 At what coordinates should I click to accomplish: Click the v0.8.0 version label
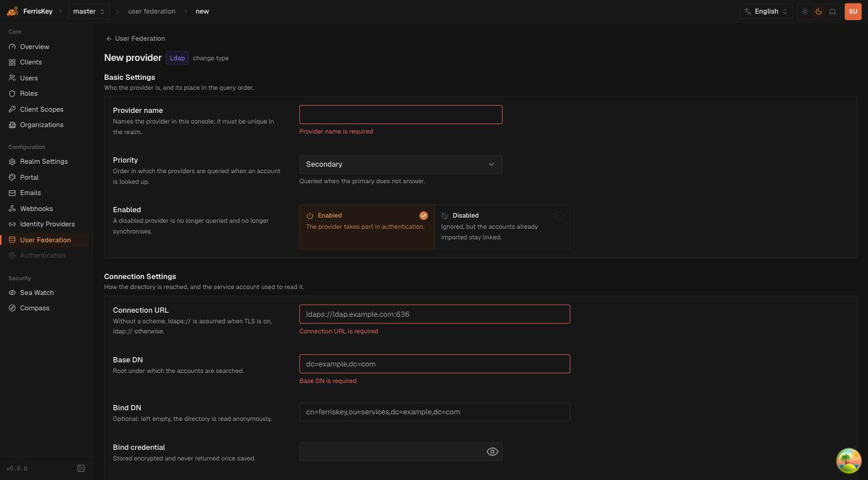[17, 469]
